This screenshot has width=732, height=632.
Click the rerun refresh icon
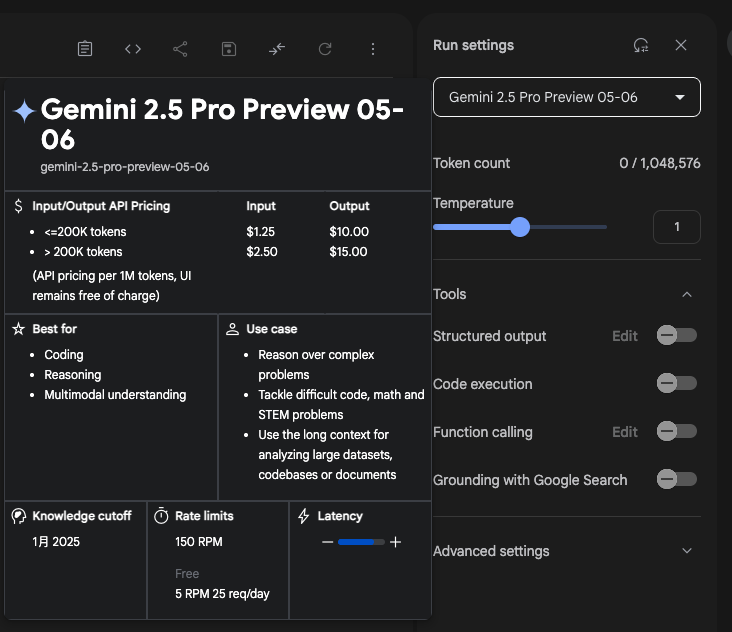pos(325,49)
